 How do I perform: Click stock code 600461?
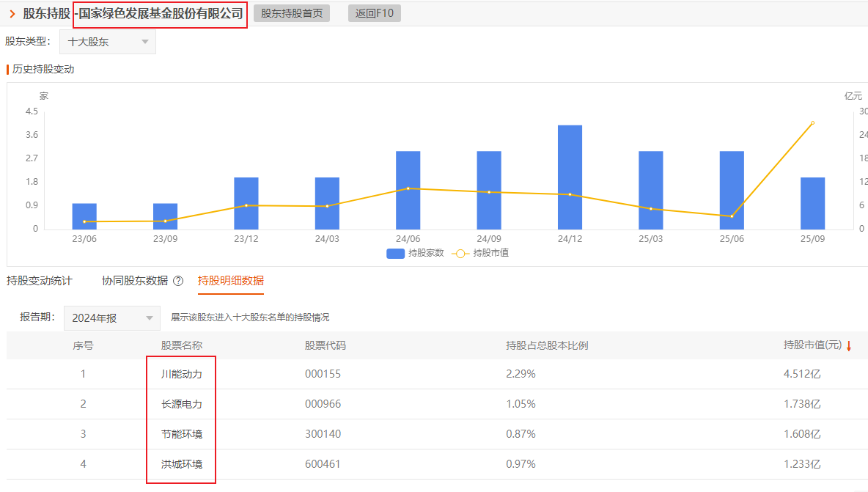(323, 464)
